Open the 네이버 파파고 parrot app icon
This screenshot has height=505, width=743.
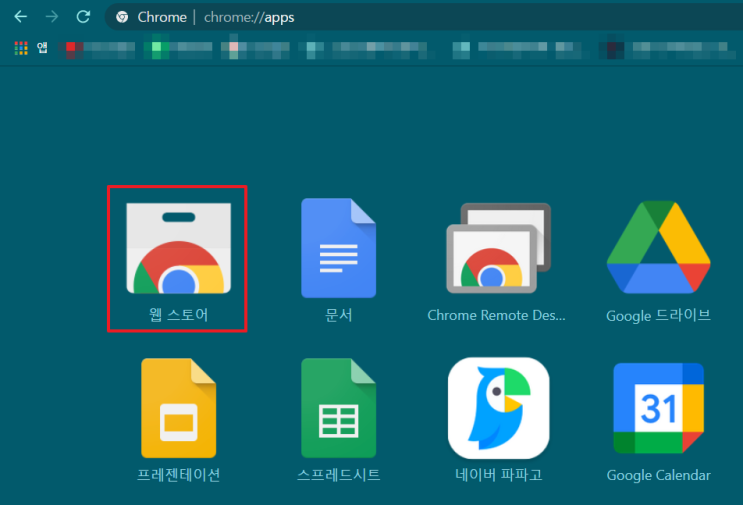(x=498, y=408)
